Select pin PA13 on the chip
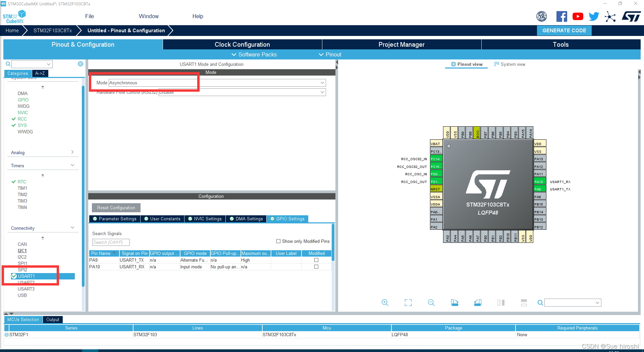Screen dimensions: 644x352 (540, 159)
